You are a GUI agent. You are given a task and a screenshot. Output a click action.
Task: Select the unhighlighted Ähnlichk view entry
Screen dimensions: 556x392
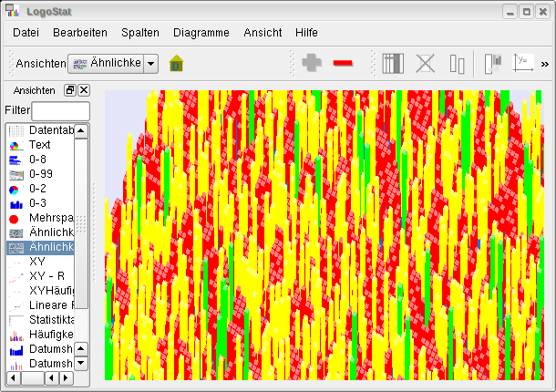coord(40,232)
